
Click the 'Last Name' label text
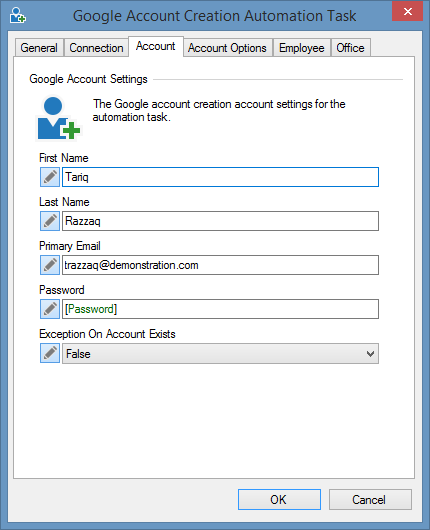(x=64, y=202)
